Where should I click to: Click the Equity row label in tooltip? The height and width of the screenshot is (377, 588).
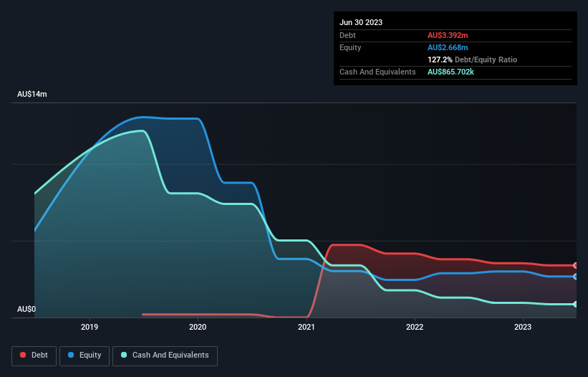350,47
